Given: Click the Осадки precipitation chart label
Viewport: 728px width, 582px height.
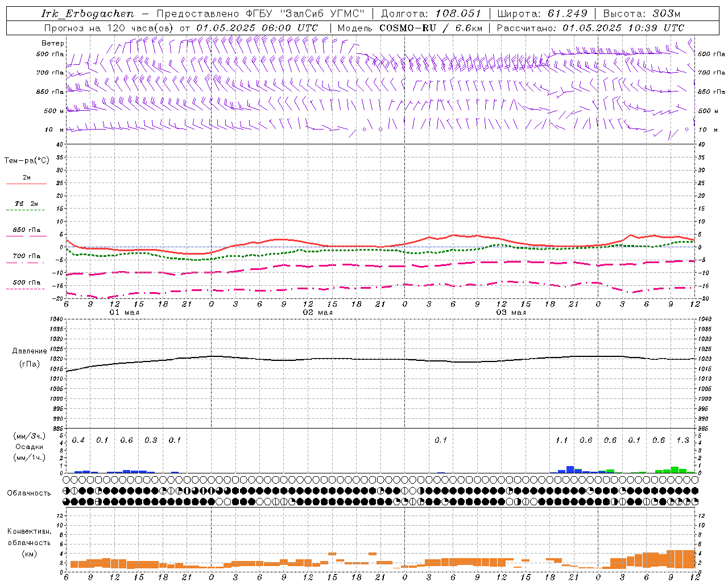Looking at the screenshot, I should 28,447.
